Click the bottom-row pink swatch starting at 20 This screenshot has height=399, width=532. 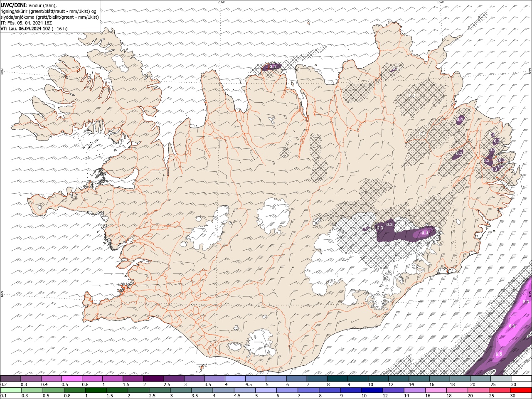coord(478,390)
